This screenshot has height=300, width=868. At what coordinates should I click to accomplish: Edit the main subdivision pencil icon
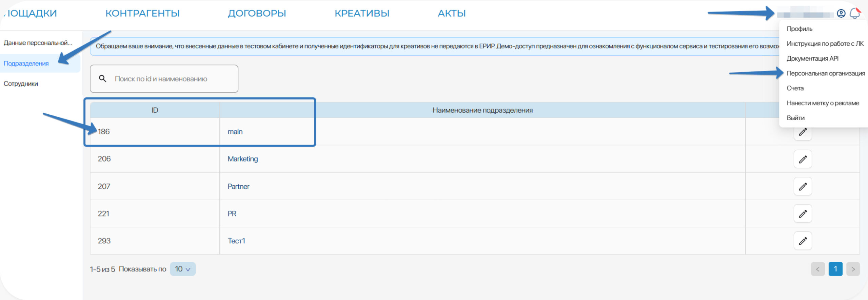click(803, 133)
